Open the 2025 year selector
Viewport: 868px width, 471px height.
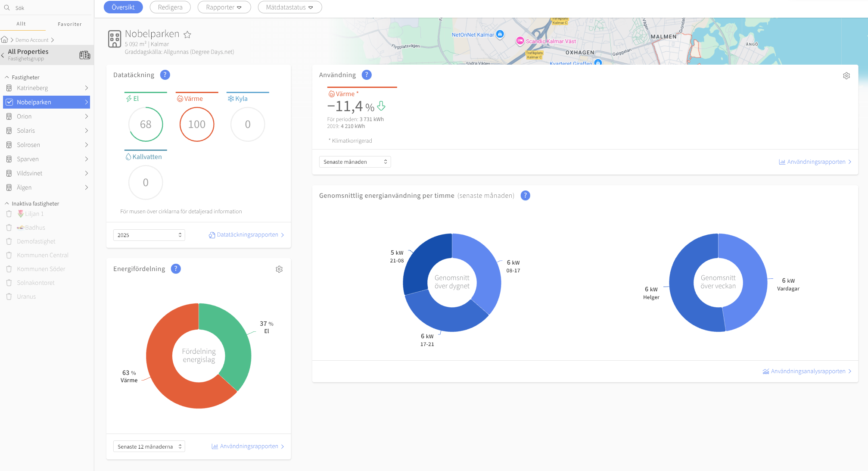149,235
